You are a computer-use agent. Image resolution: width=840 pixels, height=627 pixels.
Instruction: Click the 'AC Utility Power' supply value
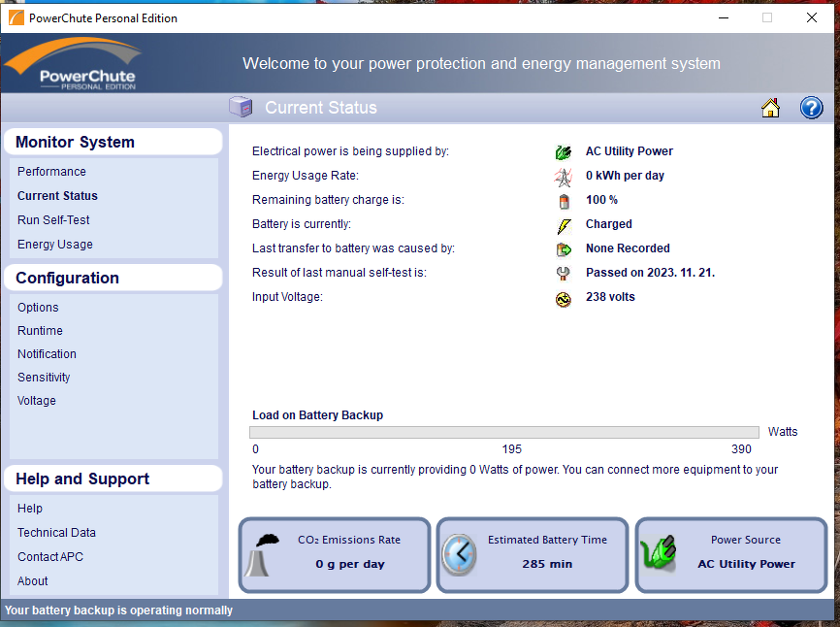[x=629, y=151]
